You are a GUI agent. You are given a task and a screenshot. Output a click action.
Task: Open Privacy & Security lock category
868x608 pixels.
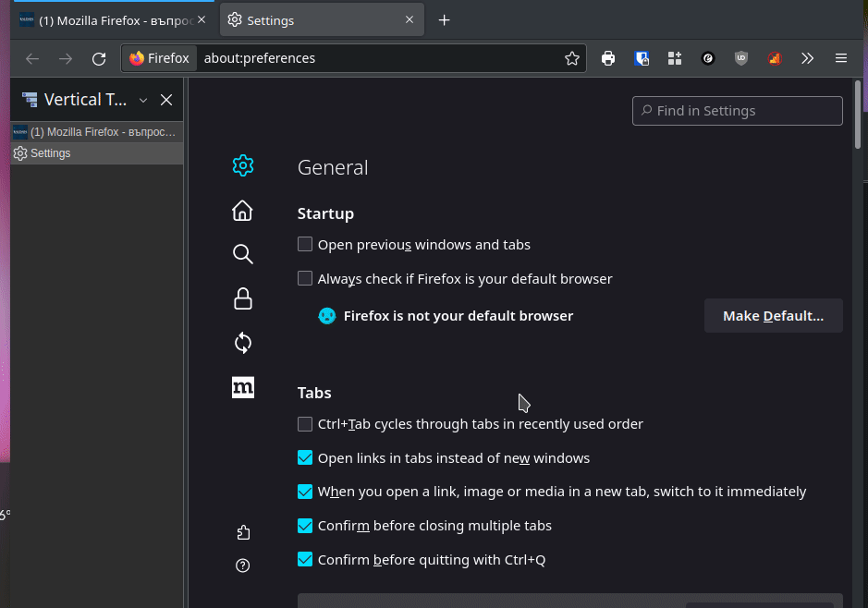(242, 298)
